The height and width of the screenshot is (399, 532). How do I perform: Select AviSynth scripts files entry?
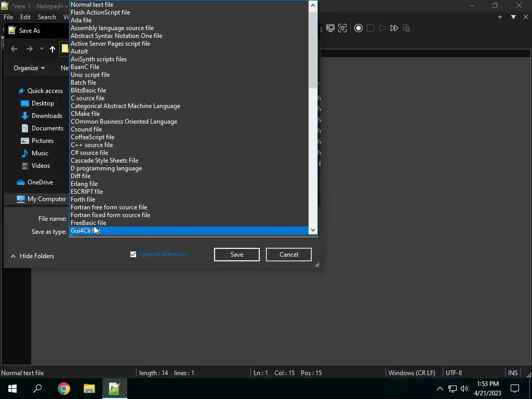[189, 59]
